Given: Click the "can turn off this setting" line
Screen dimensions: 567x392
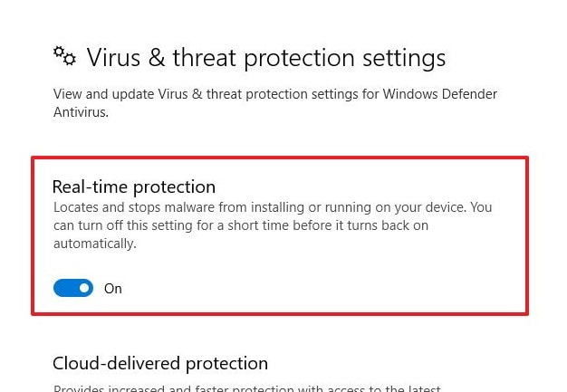Looking at the screenshot, I should pos(241,225).
